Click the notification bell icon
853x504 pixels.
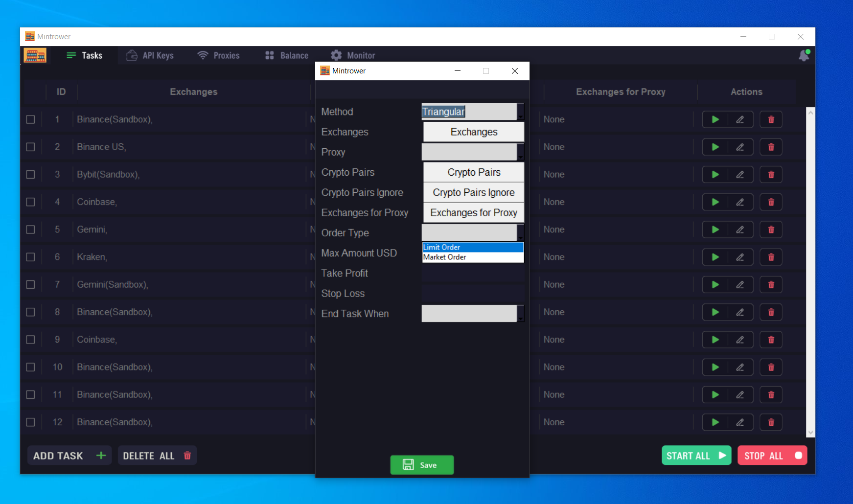click(x=804, y=56)
